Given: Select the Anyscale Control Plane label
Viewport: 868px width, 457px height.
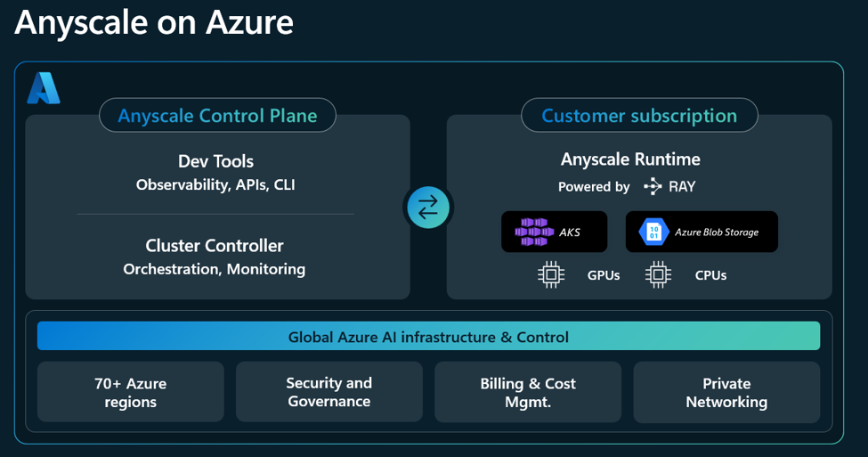Looking at the screenshot, I should coord(217,115).
